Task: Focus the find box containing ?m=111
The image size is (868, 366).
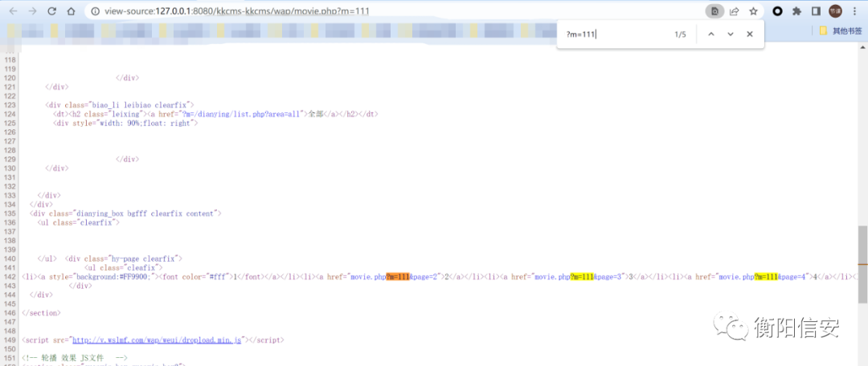Action: point(615,35)
